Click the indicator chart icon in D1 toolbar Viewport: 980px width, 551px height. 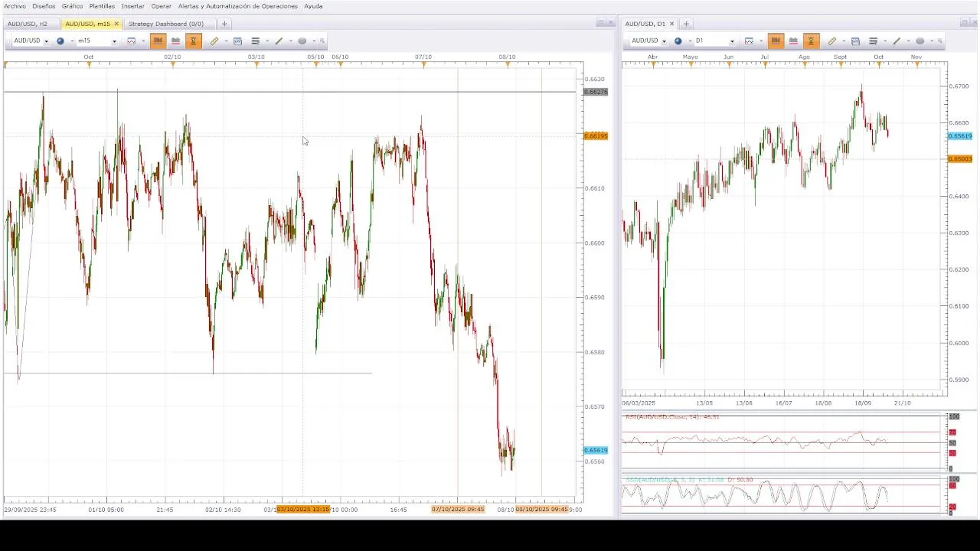[x=855, y=41]
